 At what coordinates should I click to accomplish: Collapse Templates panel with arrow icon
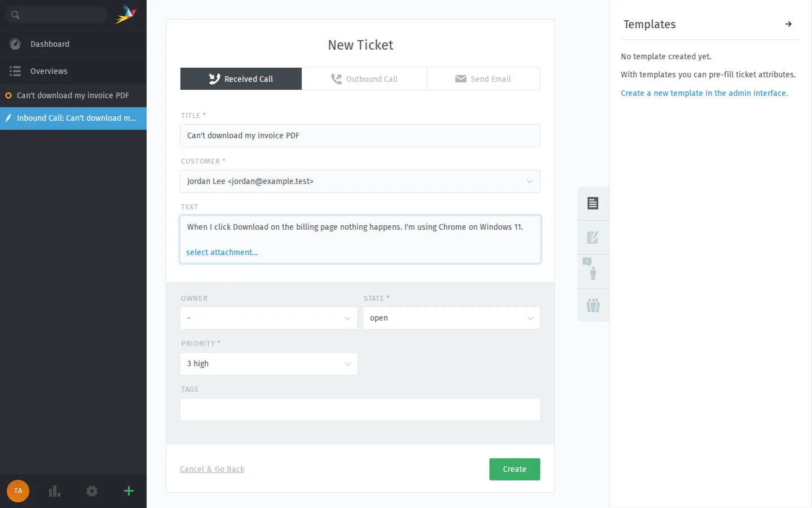click(788, 24)
